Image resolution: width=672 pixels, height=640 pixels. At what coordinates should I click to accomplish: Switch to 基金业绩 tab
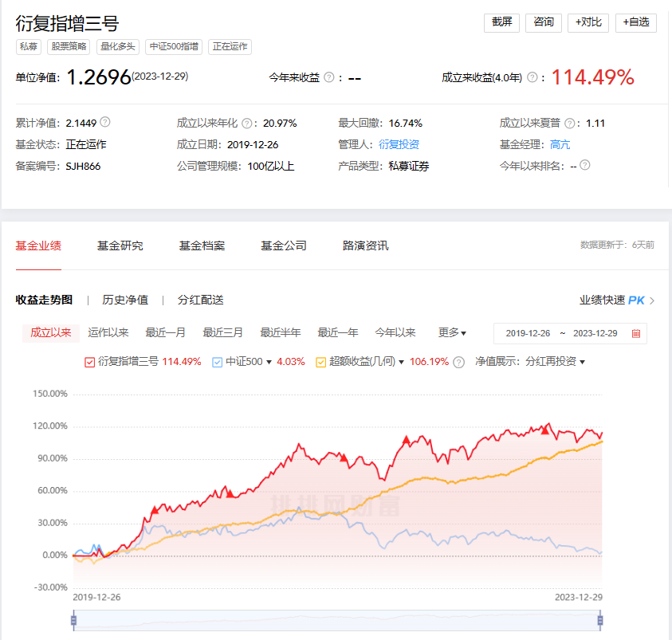pos(38,245)
